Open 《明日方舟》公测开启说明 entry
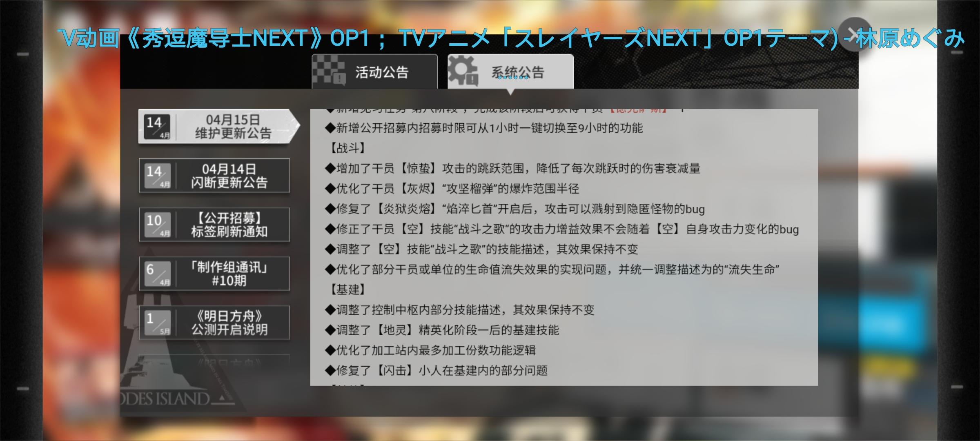This screenshot has width=980, height=441. [214, 323]
